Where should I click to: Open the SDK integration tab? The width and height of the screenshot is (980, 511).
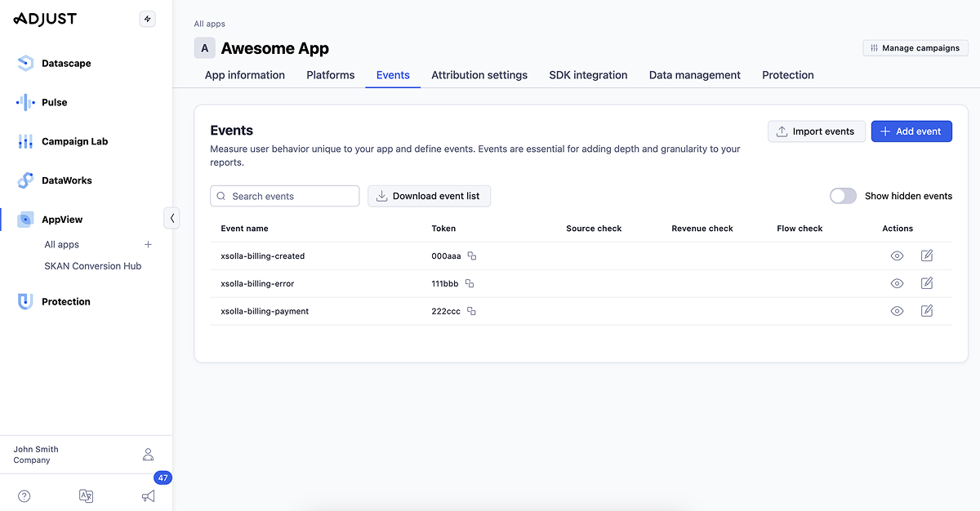click(x=588, y=75)
